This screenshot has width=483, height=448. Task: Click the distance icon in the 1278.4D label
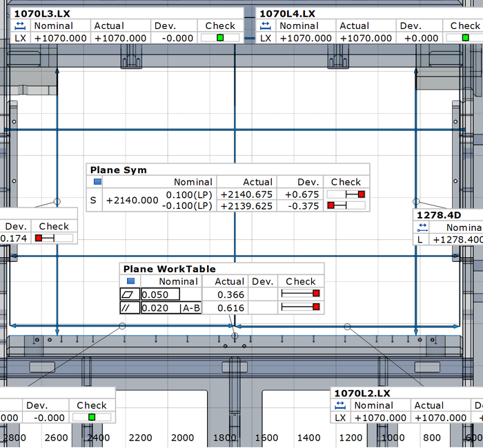(420, 227)
